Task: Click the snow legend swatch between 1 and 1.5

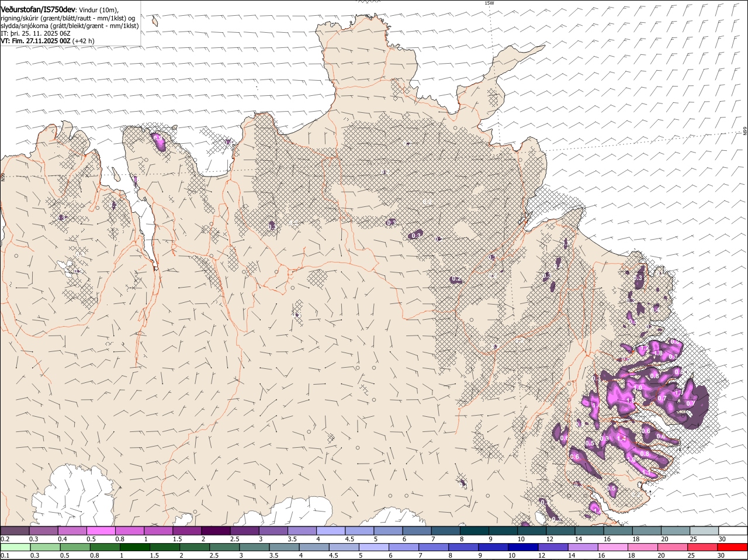Action: pyautogui.click(x=158, y=531)
